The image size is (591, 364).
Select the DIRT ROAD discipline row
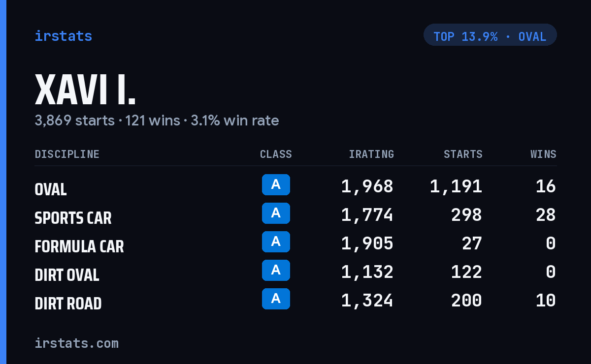295,301
